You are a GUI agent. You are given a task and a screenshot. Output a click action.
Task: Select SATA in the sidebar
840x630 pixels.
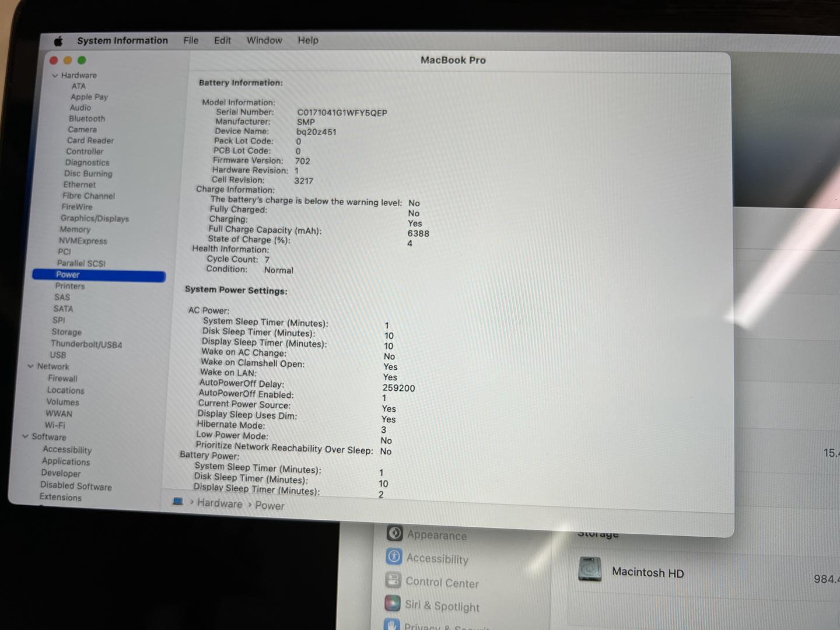coord(63,309)
